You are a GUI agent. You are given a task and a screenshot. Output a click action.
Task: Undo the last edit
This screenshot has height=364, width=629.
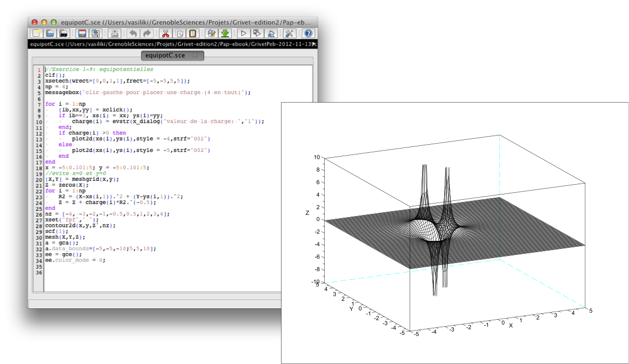click(x=133, y=33)
